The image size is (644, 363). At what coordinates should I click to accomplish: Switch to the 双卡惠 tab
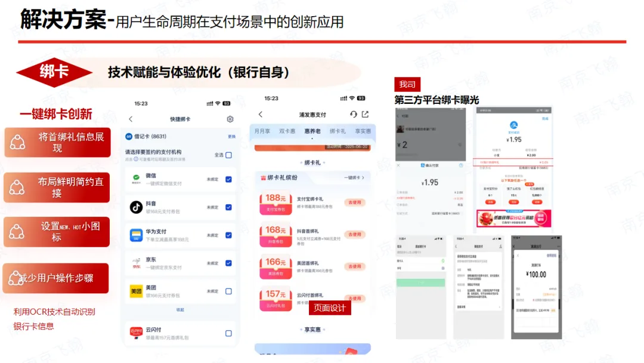(x=287, y=131)
